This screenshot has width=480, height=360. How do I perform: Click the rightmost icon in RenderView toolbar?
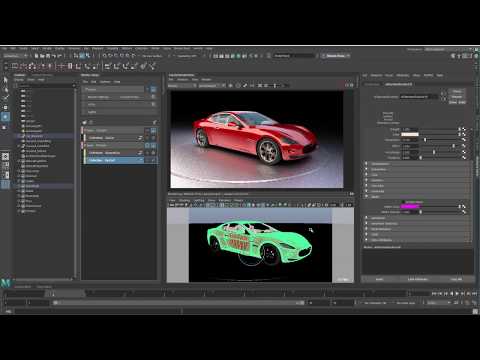[x=352, y=85]
